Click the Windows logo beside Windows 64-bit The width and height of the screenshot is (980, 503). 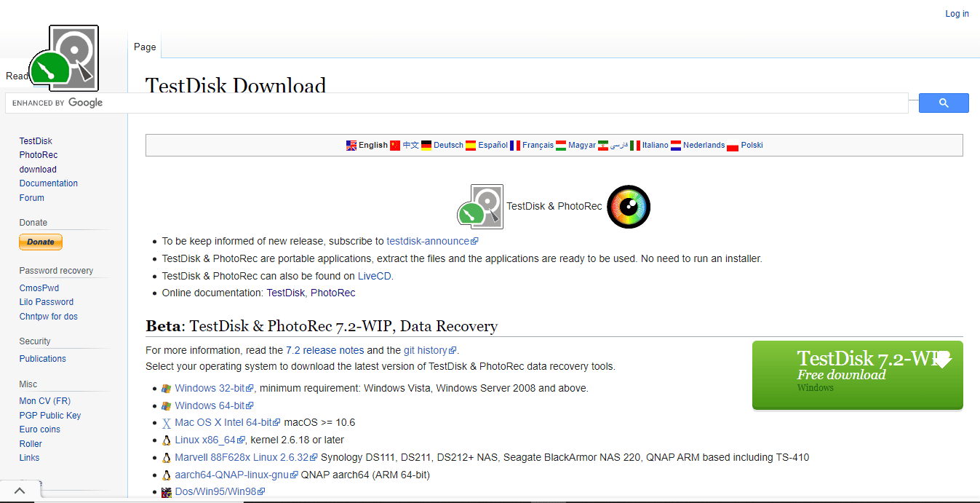167,406
